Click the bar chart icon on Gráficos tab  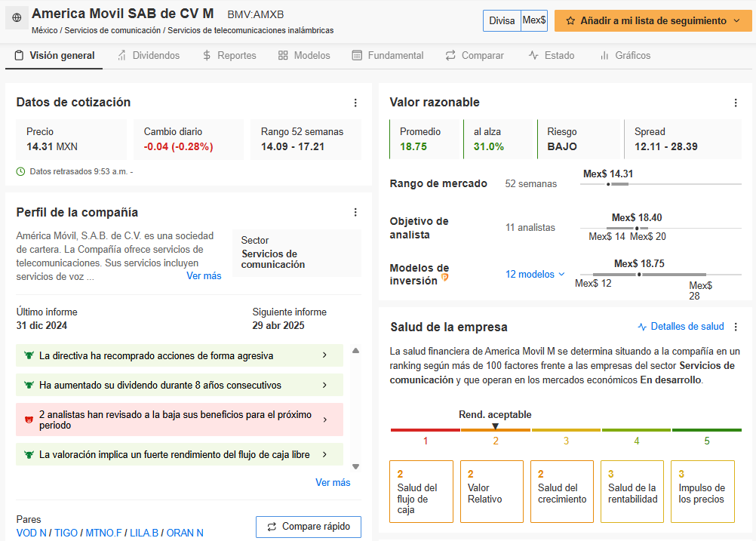(x=604, y=55)
